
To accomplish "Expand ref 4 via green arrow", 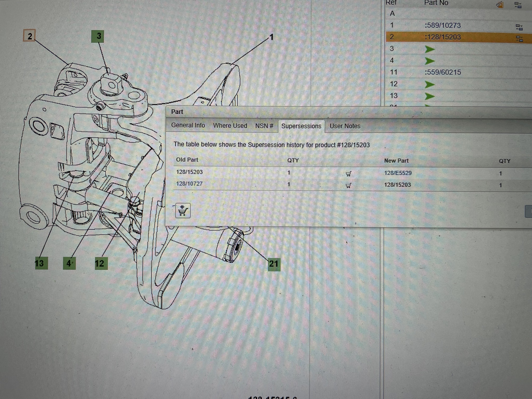I will pyautogui.click(x=430, y=61).
